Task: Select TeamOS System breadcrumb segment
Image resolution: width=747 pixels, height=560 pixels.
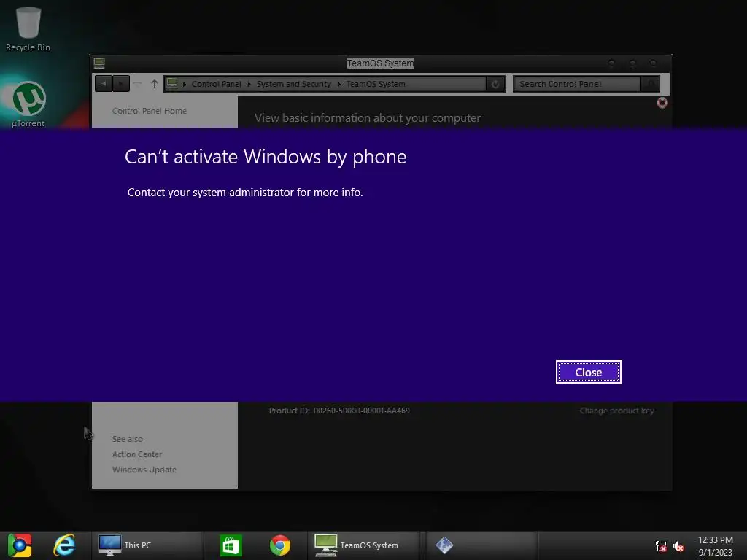Action: pos(376,84)
